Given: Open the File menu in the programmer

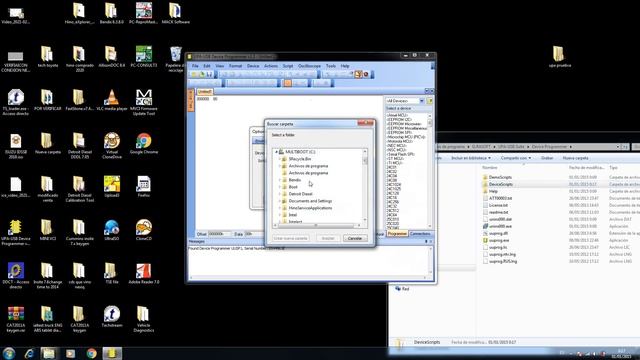Looking at the screenshot, I should point(195,66).
